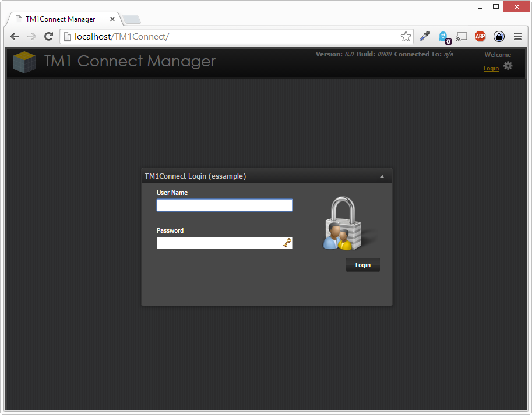Reload the page with the refresh button
The width and height of the screenshot is (532, 415).
click(49, 37)
